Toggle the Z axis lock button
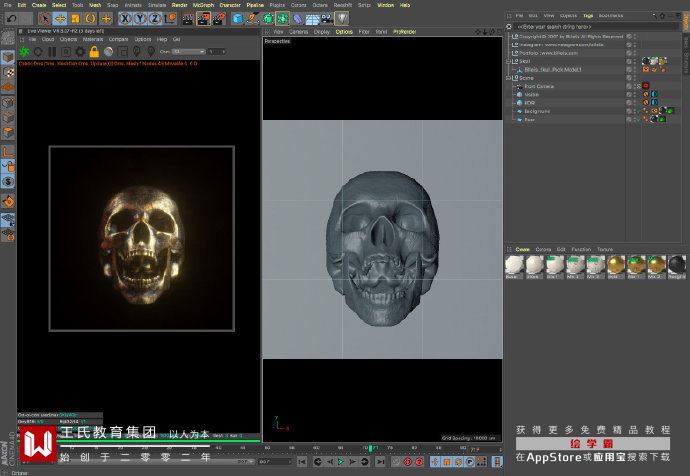The width and height of the screenshot is (690, 476). (153, 18)
